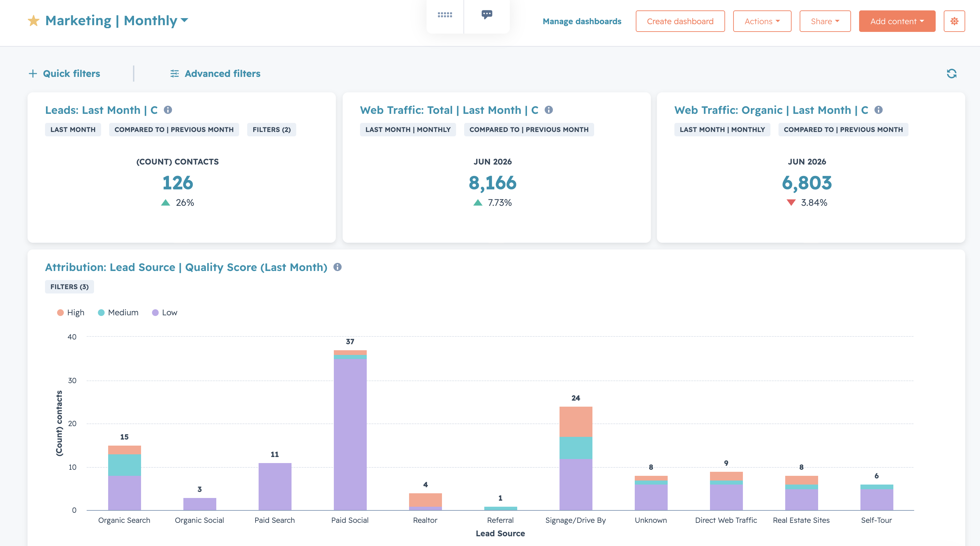Expand FILTERS (2) on the Leads report
980x546 pixels.
[272, 130]
